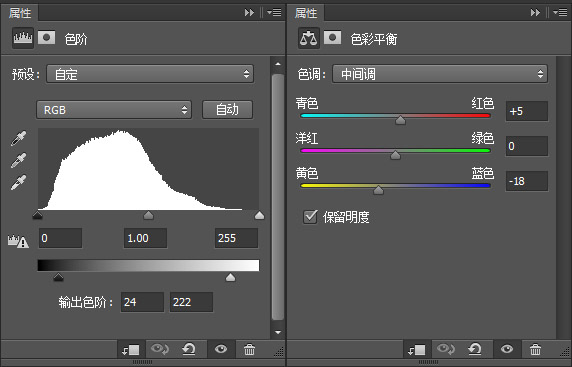Click the 绿色 label
Image resolution: width=572 pixels, height=367 pixels.
(x=483, y=138)
